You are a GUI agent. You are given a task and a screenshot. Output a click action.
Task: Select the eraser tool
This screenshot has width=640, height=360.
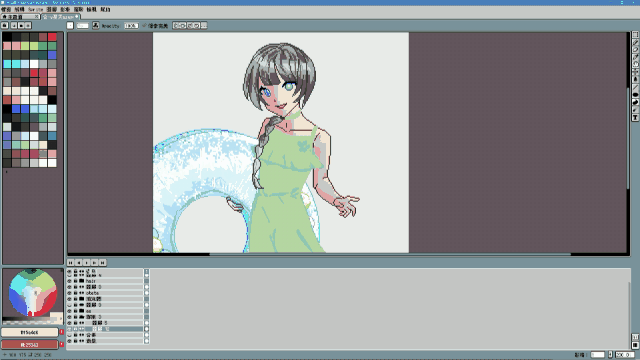click(x=635, y=50)
